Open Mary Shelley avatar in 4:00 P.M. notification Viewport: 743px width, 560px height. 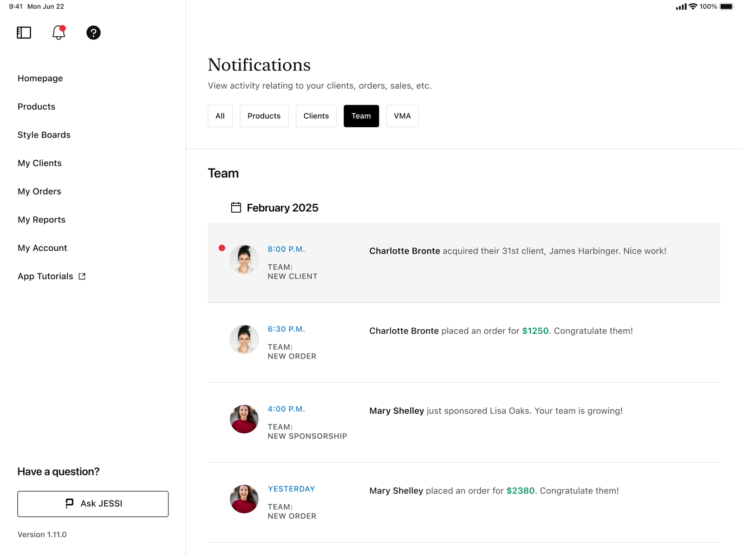click(x=244, y=419)
